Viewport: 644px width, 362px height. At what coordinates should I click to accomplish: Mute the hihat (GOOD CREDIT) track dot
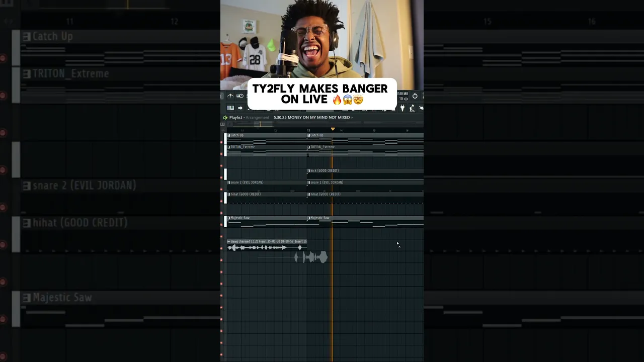pos(221,201)
